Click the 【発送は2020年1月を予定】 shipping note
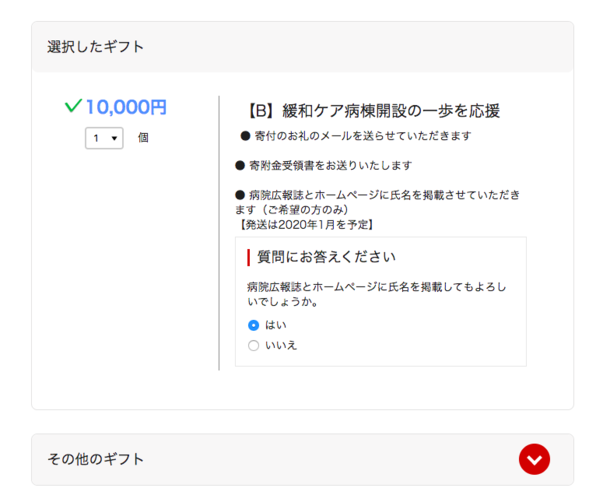The width and height of the screenshot is (610, 502). pyautogui.click(x=305, y=225)
